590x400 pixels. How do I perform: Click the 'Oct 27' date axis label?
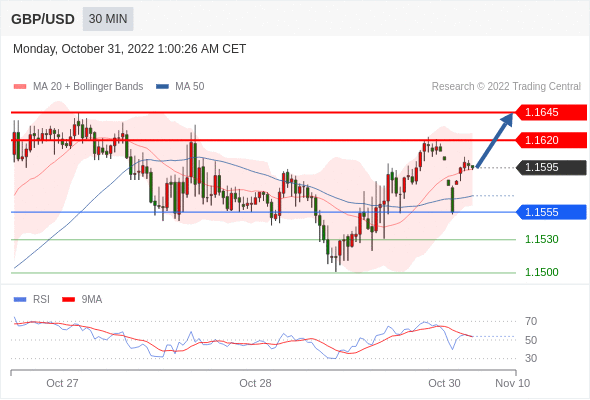(x=62, y=383)
